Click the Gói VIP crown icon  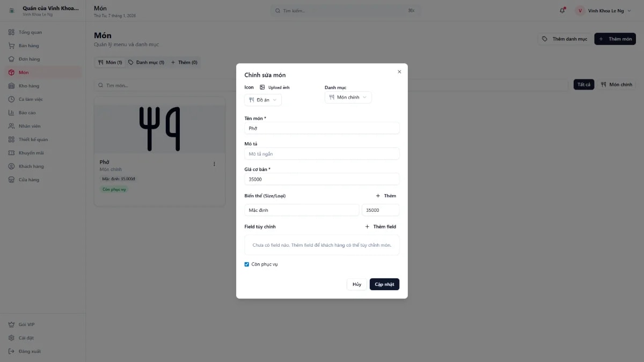coord(11,324)
